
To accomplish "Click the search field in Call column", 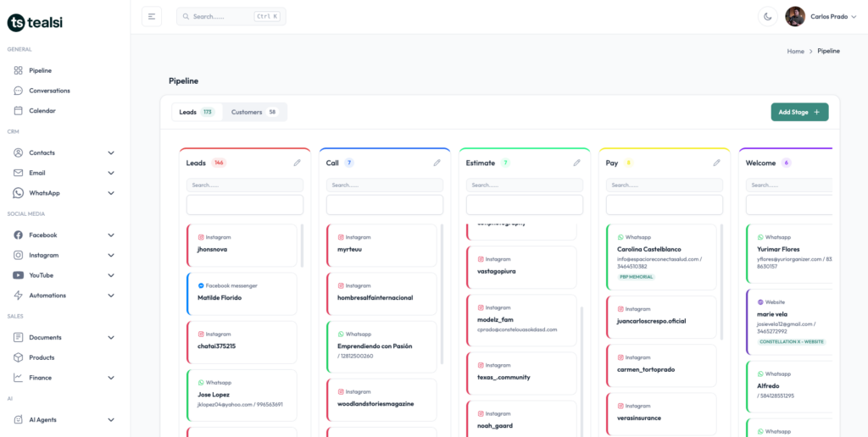I will 384,185.
